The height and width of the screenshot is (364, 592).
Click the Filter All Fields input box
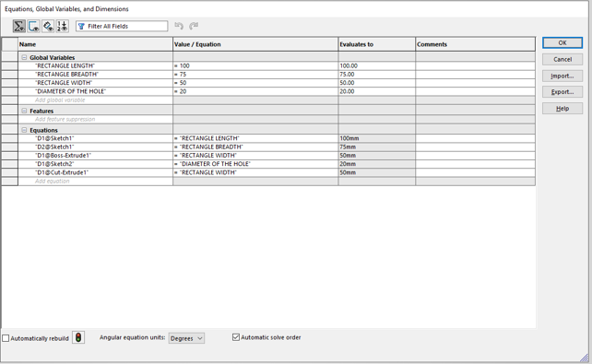click(x=122, y=26)
